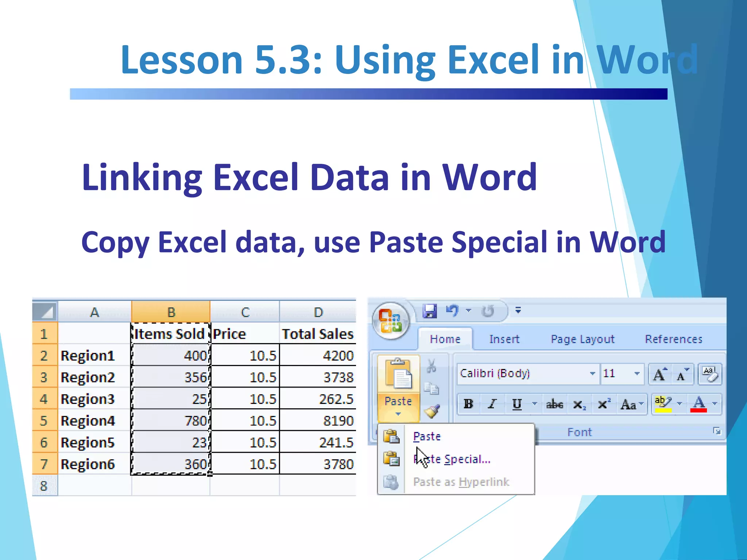
Task: Toggle Superscript formatting
Action: [x=604, y=404]
